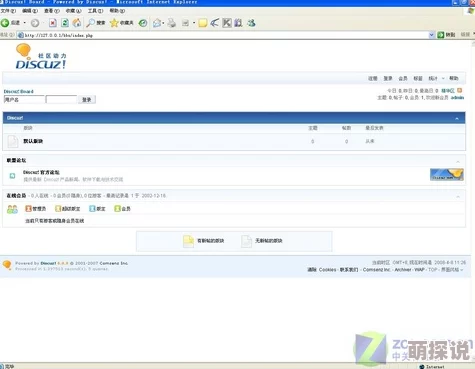Open the Search magnifier toolbar icon
This screenshot has height=369, width=475.
pos(90,23)
